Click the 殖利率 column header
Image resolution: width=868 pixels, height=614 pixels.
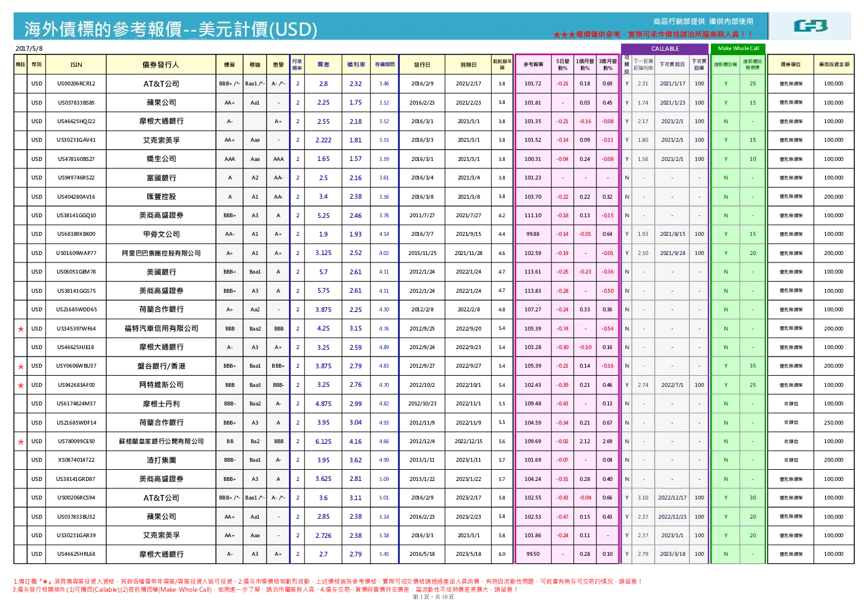[x=356, y=64]
